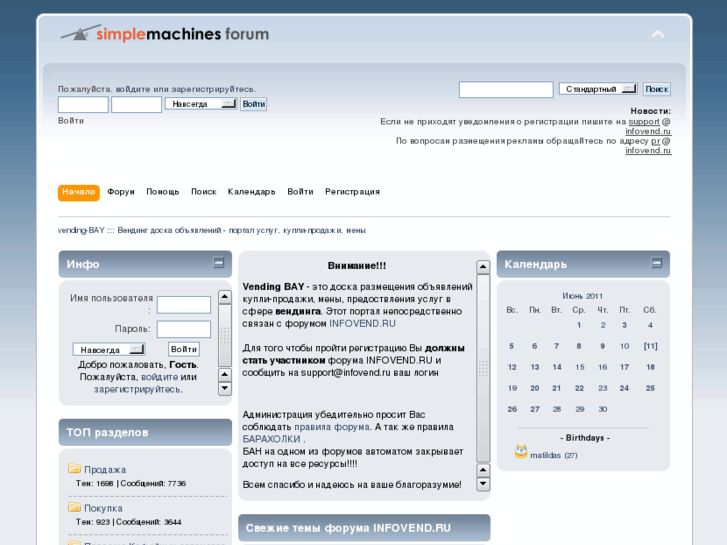Open the Войти menu item
This screenshot has width=727, height=545.
tap(300, 192)
